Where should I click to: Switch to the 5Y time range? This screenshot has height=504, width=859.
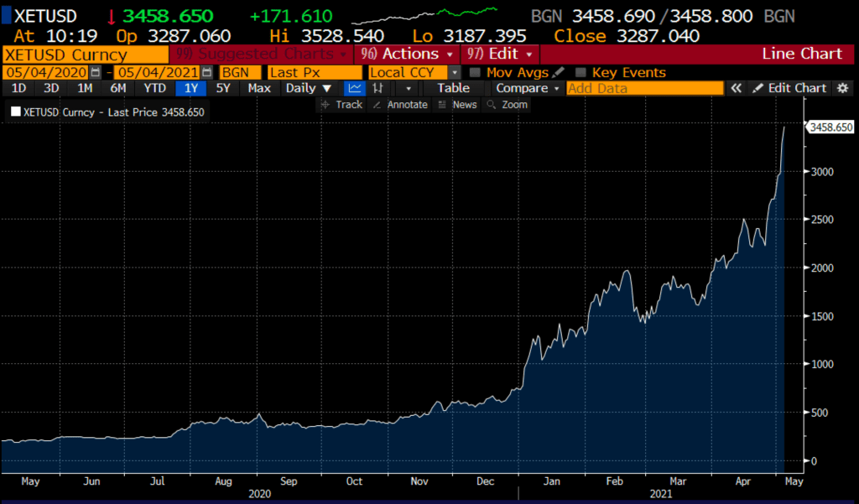pos(223,88)
